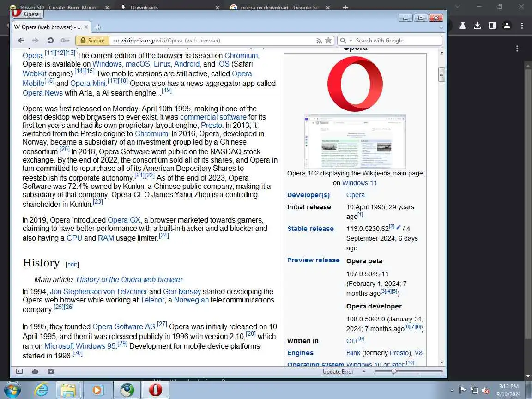This screenshot has height=399, width=532.
Task: Open the Presto link in the article text
Action: 212,125
